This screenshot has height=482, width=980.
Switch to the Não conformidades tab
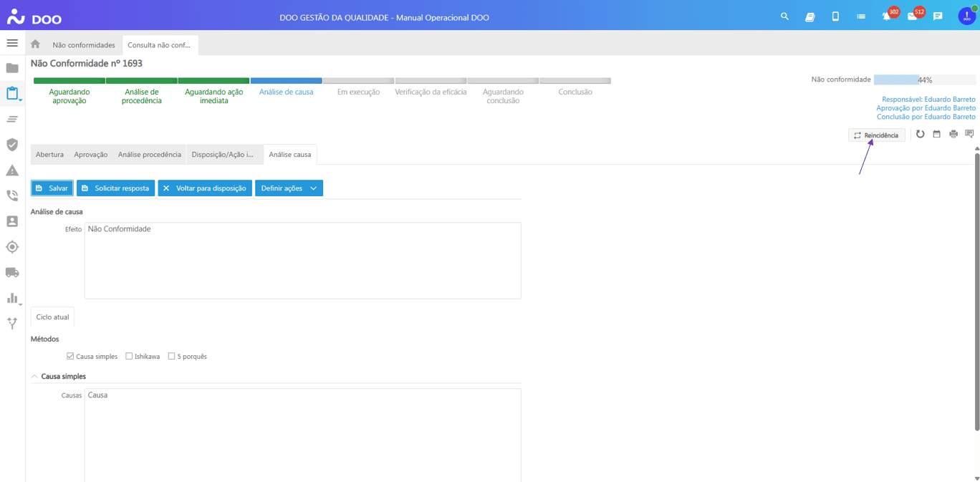84,45
